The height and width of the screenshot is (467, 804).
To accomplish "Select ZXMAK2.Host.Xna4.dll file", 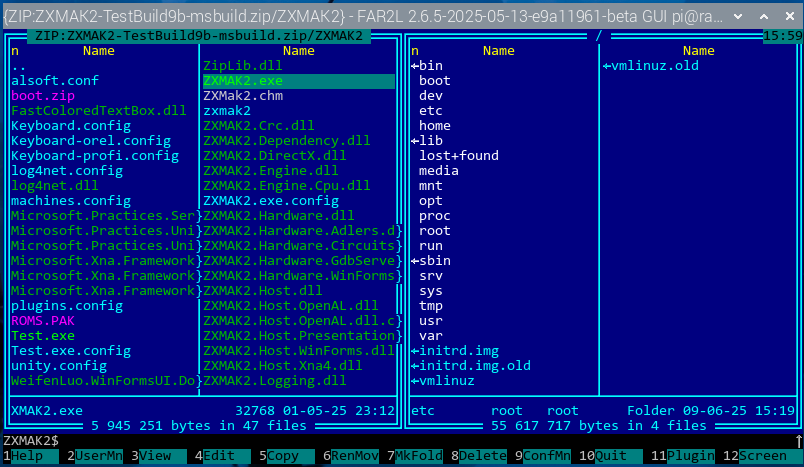I will click(x=283, y=366).
